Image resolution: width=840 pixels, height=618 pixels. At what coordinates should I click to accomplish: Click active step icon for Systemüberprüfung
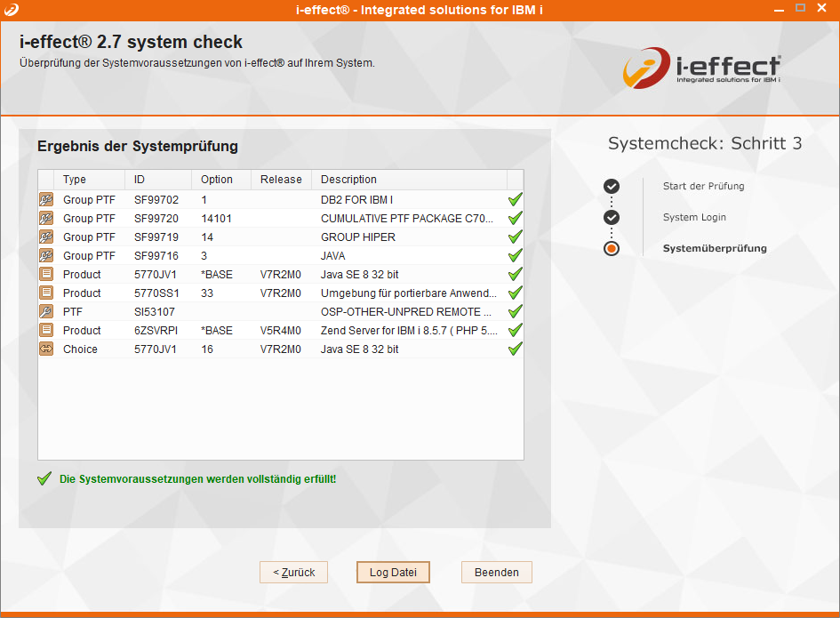612,249
